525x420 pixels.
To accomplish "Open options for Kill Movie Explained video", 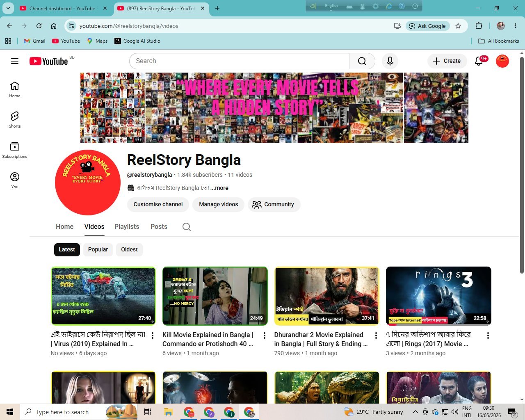I will (265, 336).
